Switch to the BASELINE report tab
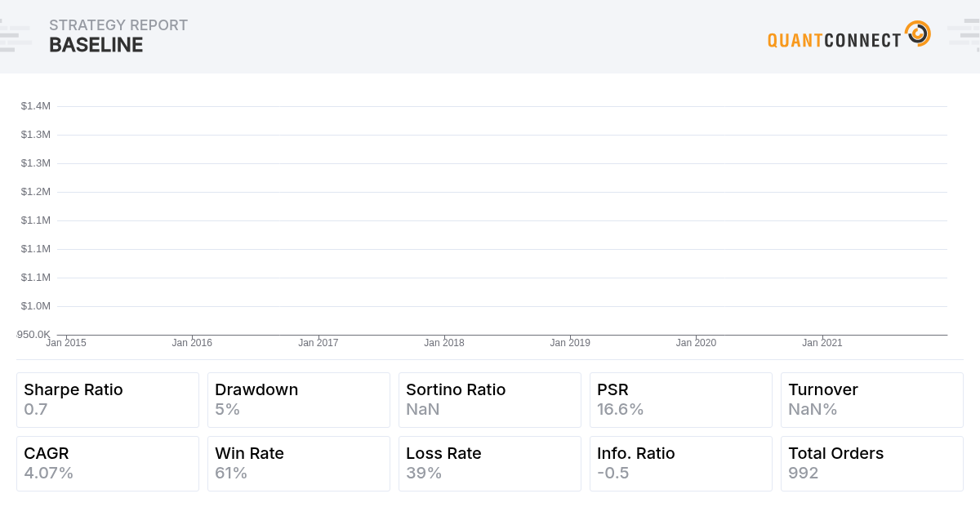 (95, 45)
